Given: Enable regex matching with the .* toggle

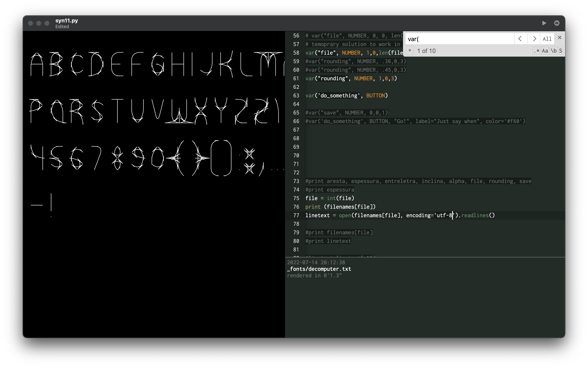Looking at the screenshot, I should click(536, 51).
